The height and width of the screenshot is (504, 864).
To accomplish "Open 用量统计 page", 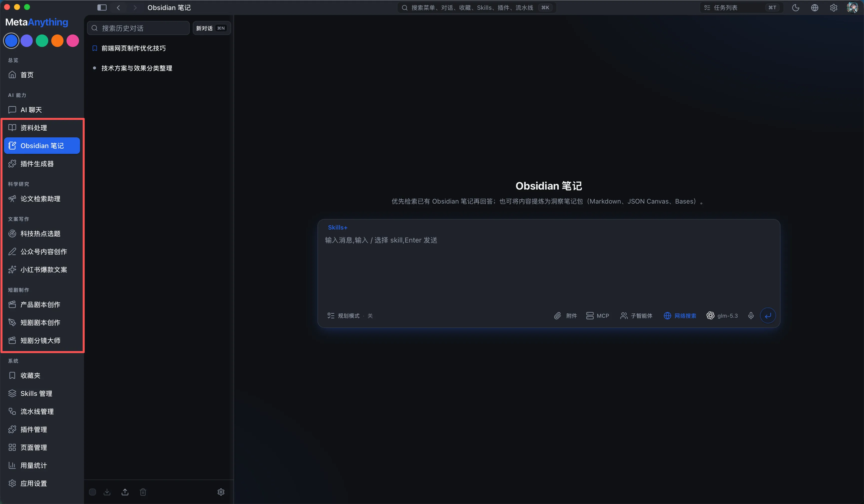I will point(42,466).
